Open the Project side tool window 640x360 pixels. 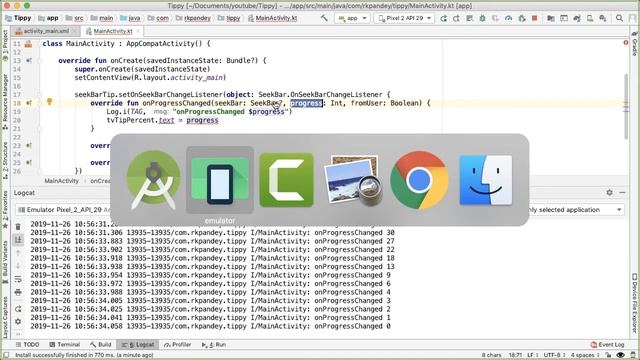click(x=5, y=45)
